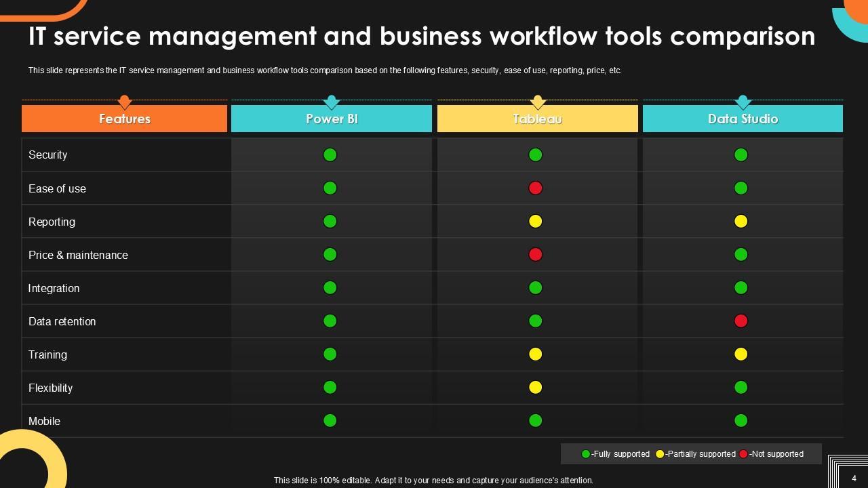Image resolution: width=868 pixels, height=488 pixels.
Task: Pick Power BI's Price & maintenance dot
Action: (x=330, y=255)
